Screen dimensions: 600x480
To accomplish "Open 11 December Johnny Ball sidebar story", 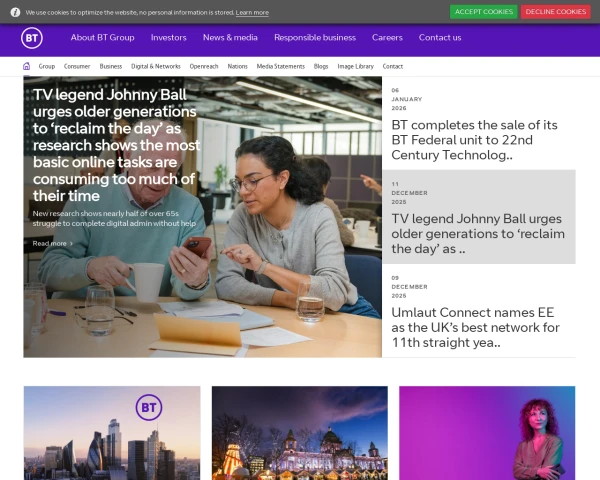I will 479,217.
